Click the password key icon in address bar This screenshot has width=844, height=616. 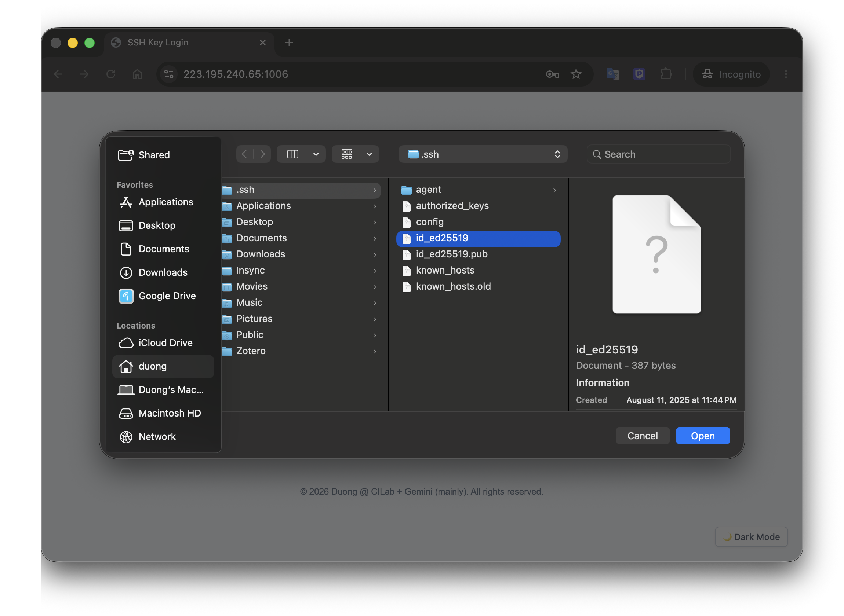[552, 74]
